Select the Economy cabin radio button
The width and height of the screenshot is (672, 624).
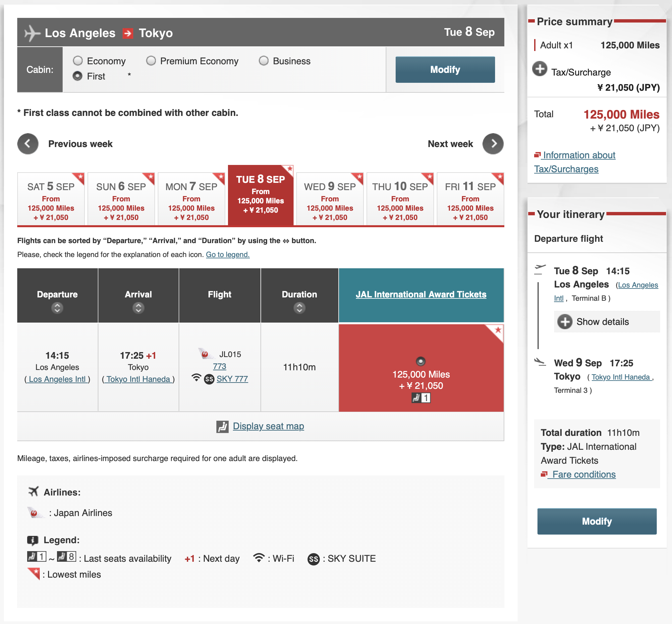(78, 61)
